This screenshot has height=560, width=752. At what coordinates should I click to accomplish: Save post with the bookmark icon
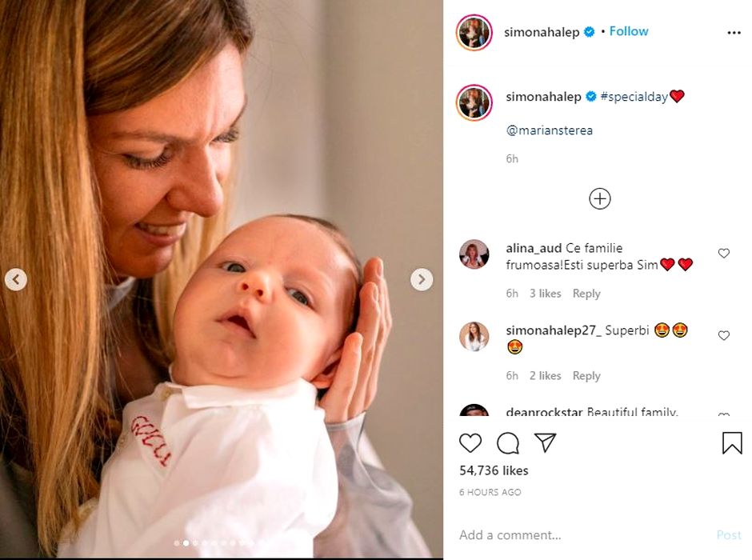point(731,443)
